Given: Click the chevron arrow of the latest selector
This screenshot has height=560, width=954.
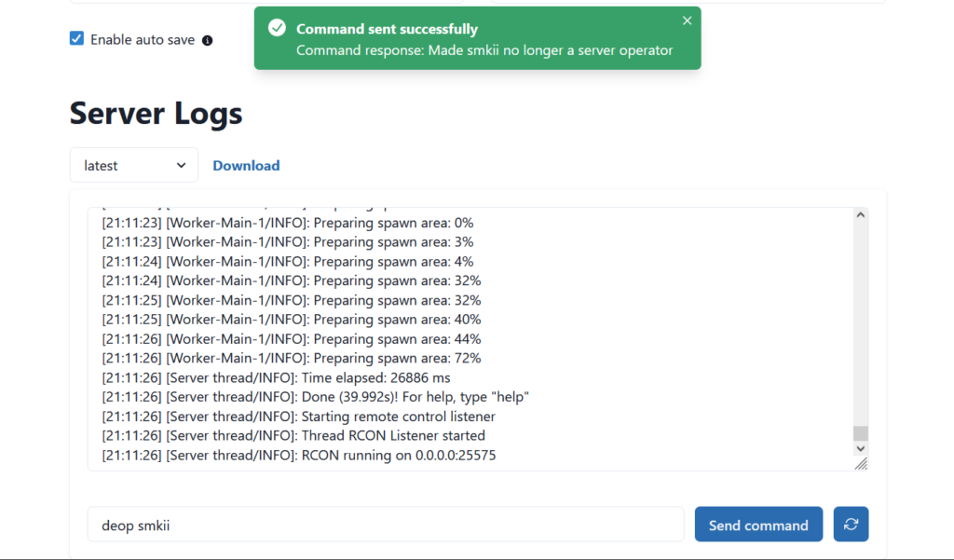Looking at the screenshot, I should (181, 165).
